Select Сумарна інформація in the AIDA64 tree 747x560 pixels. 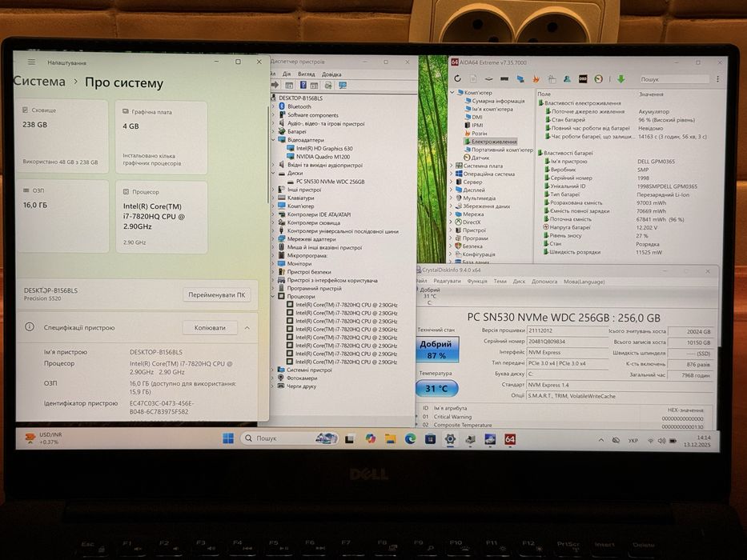click(495, 101)
